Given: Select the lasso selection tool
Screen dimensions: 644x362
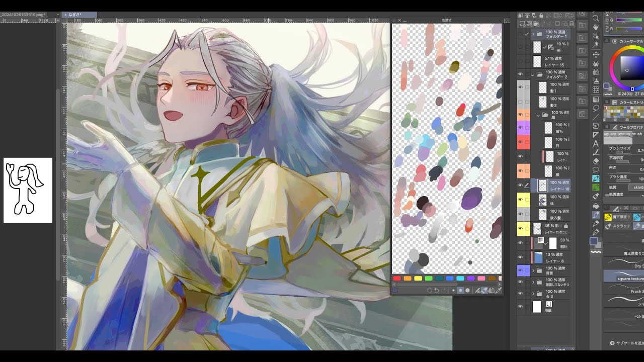Looking at the screenshot, I should pyautogui.click(x=596, y=109).
